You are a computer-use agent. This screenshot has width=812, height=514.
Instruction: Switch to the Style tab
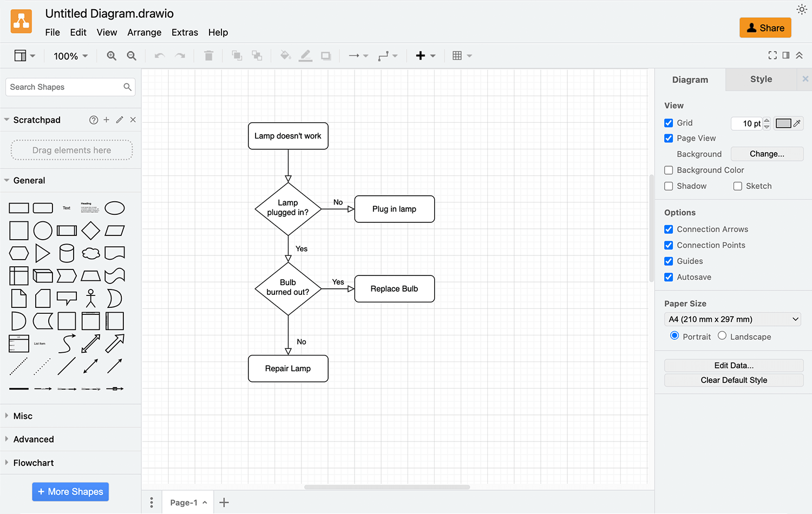761,80
